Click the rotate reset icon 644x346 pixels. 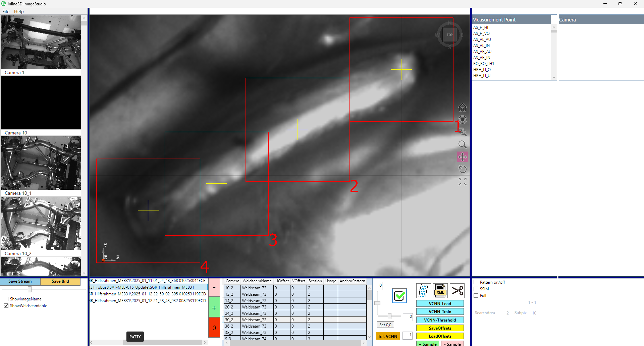(x=463, y=169)
